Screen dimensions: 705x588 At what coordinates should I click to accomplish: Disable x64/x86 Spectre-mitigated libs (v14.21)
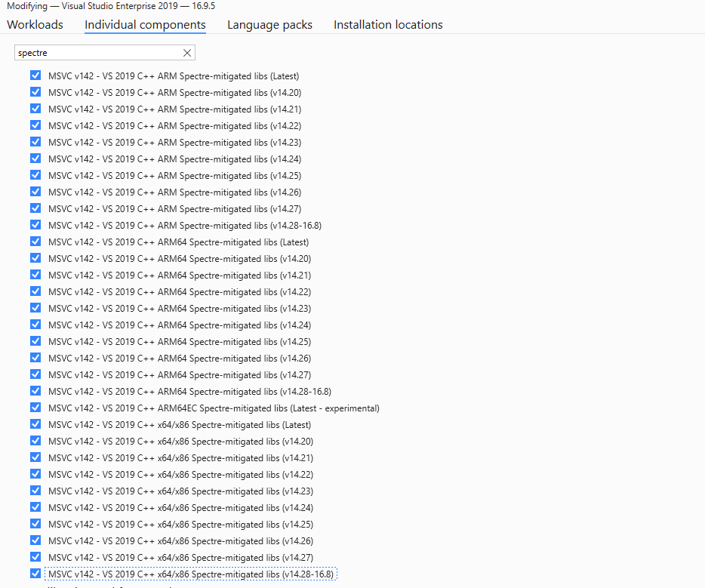35,457
